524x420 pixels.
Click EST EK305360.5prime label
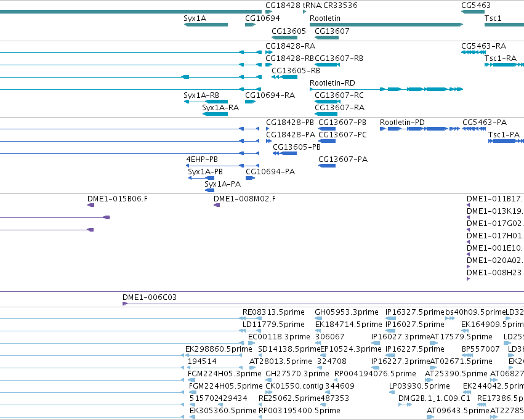pos(223,411)
